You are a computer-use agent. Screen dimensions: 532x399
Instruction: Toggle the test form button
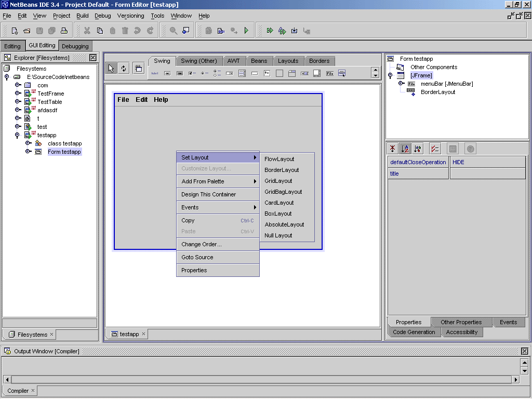(x=138, y=68)
